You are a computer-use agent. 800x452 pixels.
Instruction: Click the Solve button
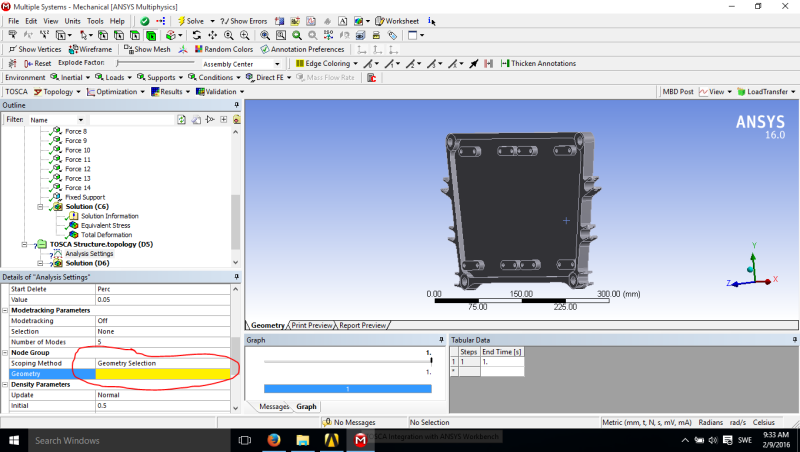tap(191, 21)
